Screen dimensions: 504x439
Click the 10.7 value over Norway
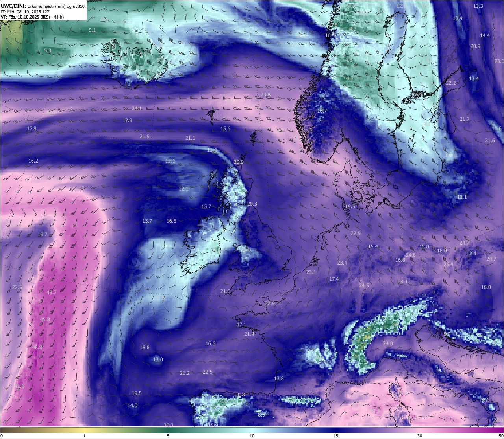tap(322, 111)
